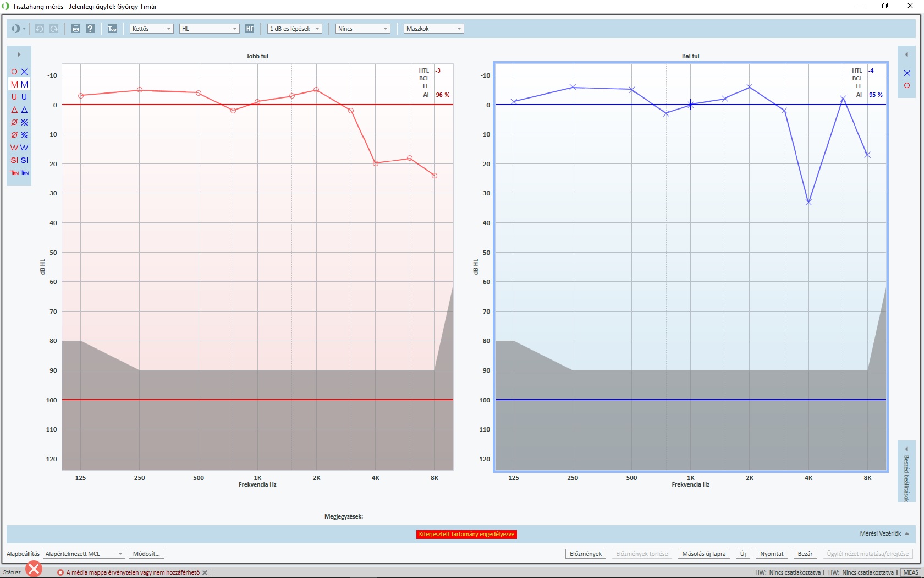Click the AI 96 % value on right ear chart
Image resolution: width=924 pixels, height=578 pixels.
443,95
